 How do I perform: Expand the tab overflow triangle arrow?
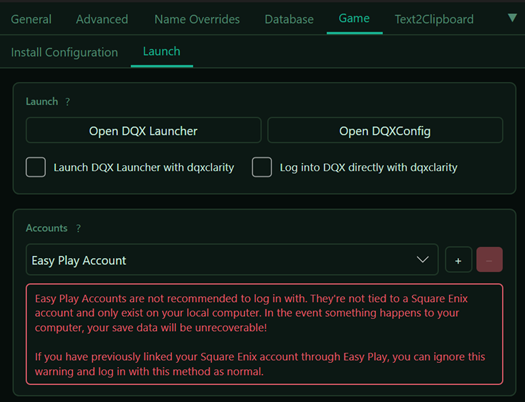pos(512,18)
